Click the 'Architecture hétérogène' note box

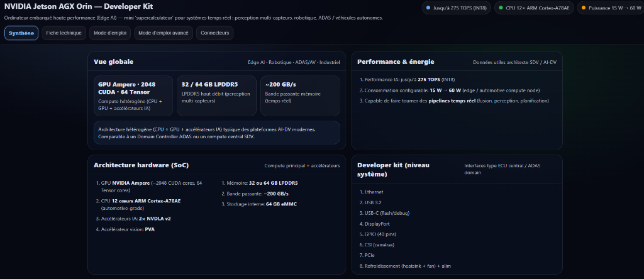pyautogui.click(x=216, y=133)
